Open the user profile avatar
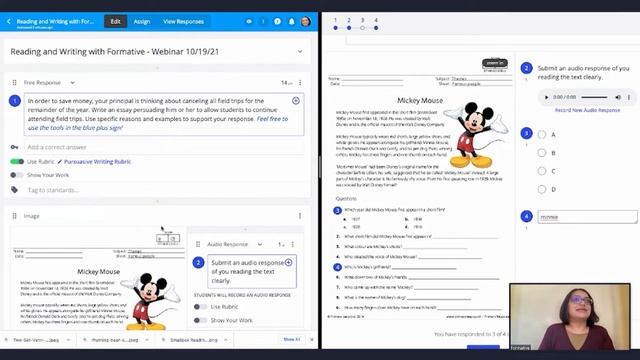The image size is (640, 360). click(x=306, y=21)
